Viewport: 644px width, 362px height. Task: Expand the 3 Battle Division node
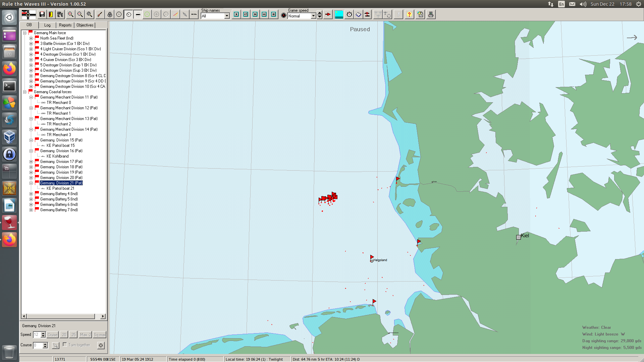(31, 44)
